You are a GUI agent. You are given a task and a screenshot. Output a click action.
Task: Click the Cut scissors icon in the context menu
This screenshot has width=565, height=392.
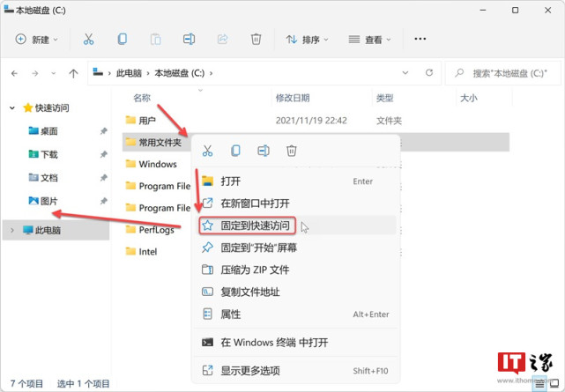point(207,151)
